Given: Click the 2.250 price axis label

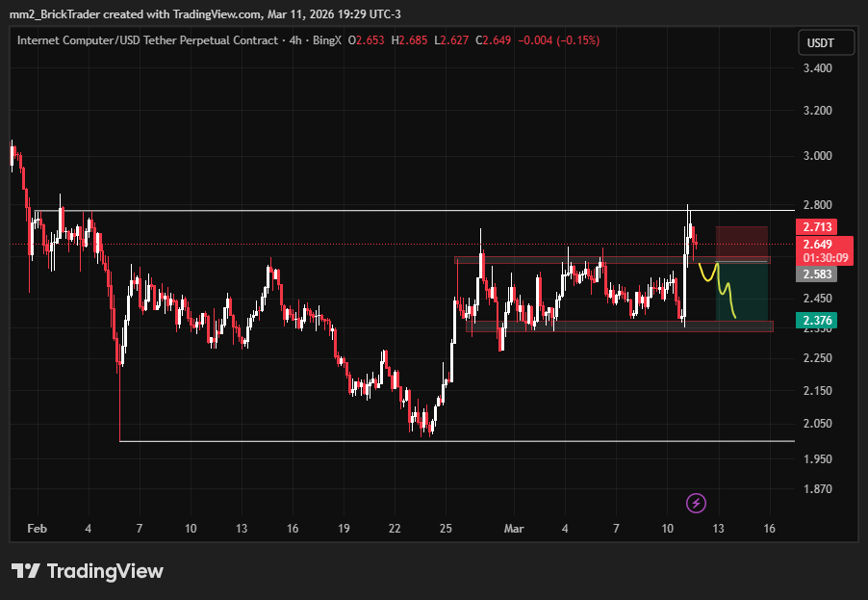Looking at the screenshot, I should click(x=818, y=358).
